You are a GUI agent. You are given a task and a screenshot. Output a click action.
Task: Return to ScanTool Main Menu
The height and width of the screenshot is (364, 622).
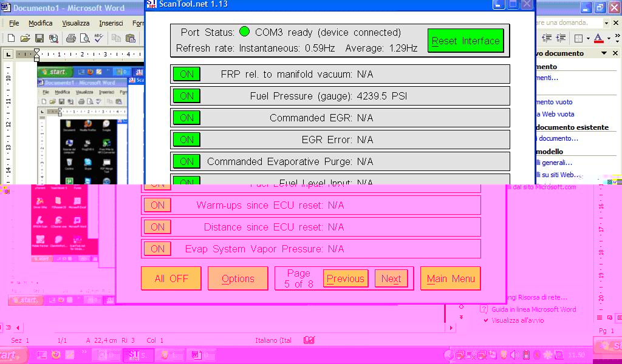pos(451,278)
